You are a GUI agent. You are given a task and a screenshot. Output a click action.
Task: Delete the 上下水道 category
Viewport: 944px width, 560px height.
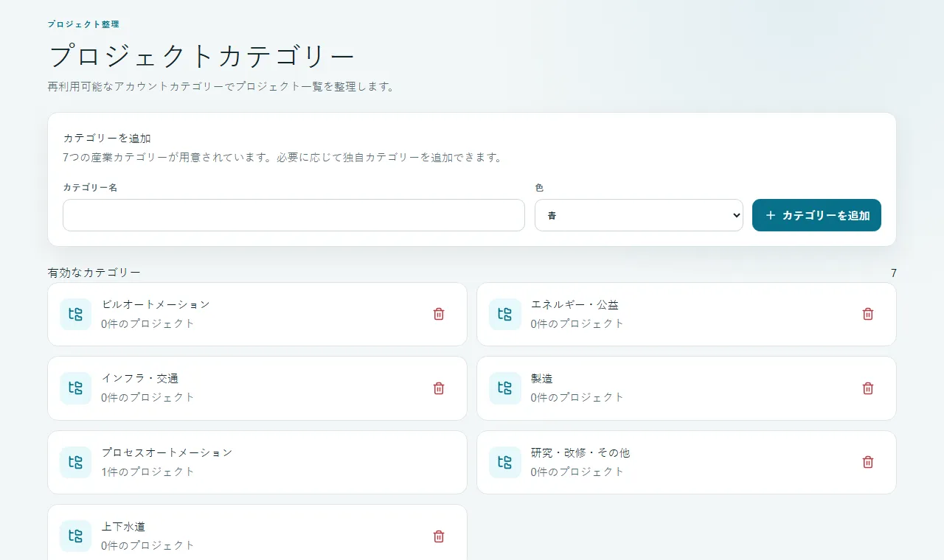point(439,536)
